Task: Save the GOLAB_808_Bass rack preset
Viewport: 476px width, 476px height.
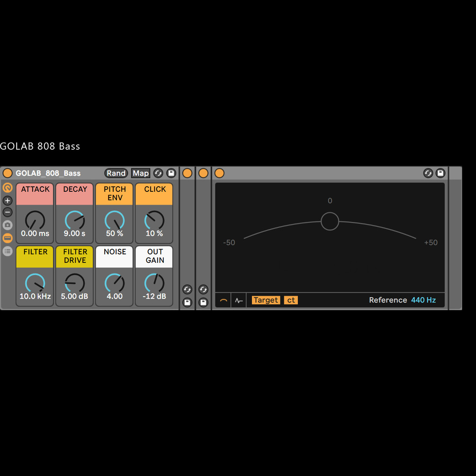Action: pyautogui.click(x=171, y=173)
